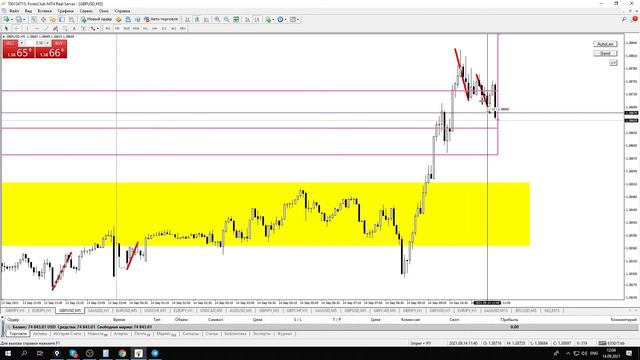Expand the Indicators dropdown arrow

click(273, 19)
